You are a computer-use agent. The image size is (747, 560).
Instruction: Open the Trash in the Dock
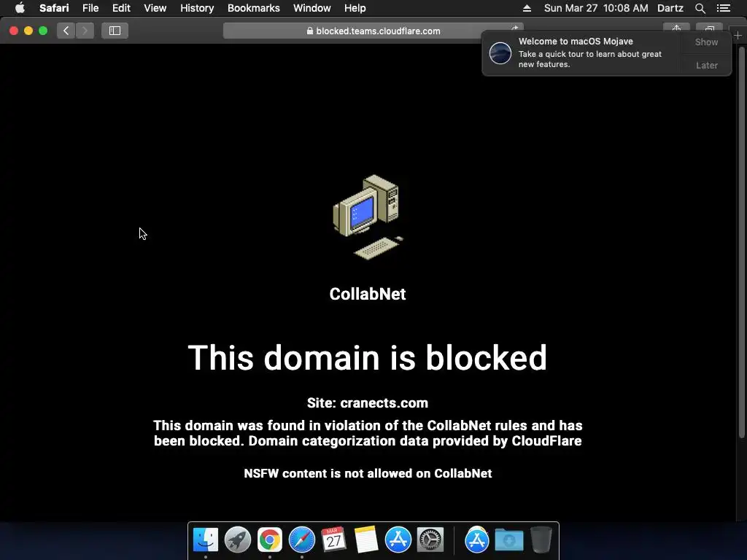[x=541, y=540]
